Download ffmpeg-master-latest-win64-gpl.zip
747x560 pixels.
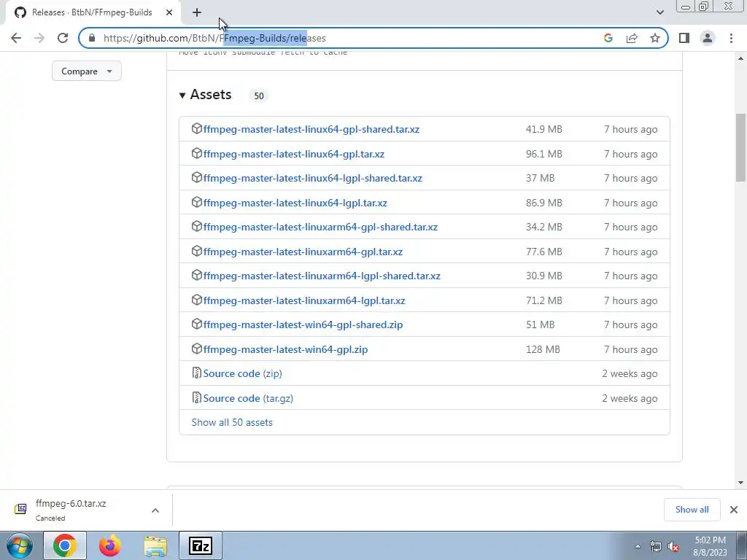click(285, 349)
